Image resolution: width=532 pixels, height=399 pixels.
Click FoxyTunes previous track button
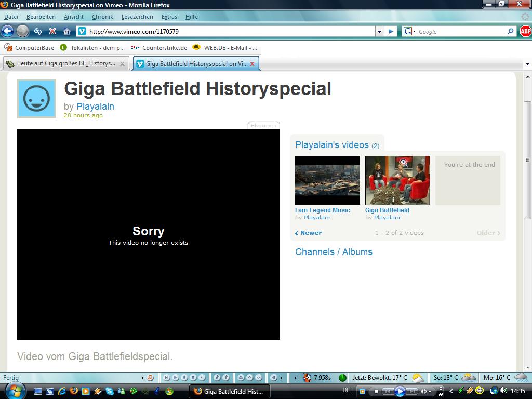point(167,378)
